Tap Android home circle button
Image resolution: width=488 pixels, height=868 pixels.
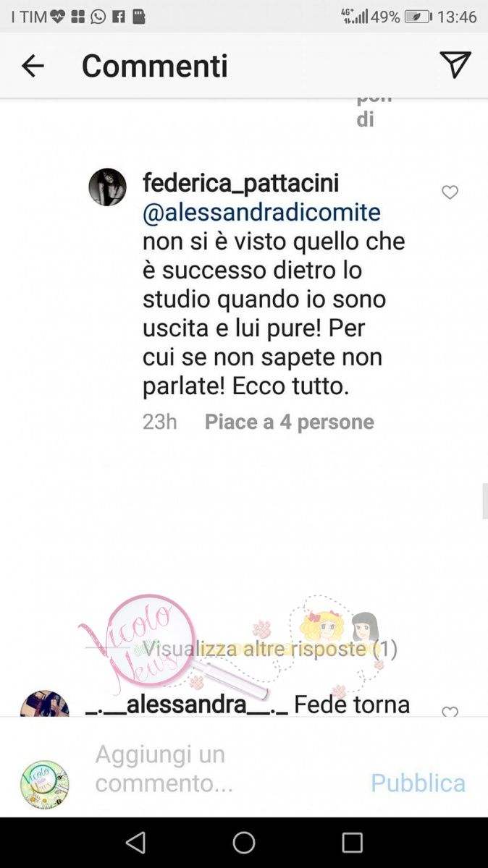tap(244, 843)
